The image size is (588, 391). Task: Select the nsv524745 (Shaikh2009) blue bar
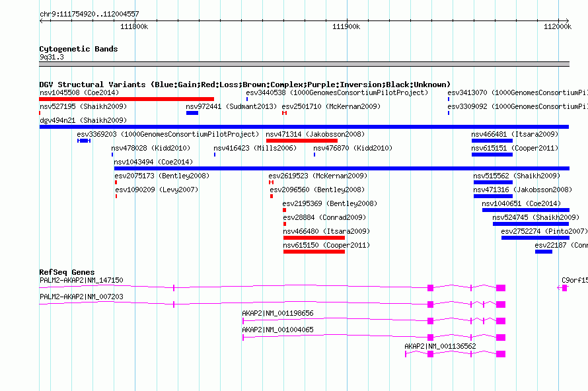click(x=531, y=224)
